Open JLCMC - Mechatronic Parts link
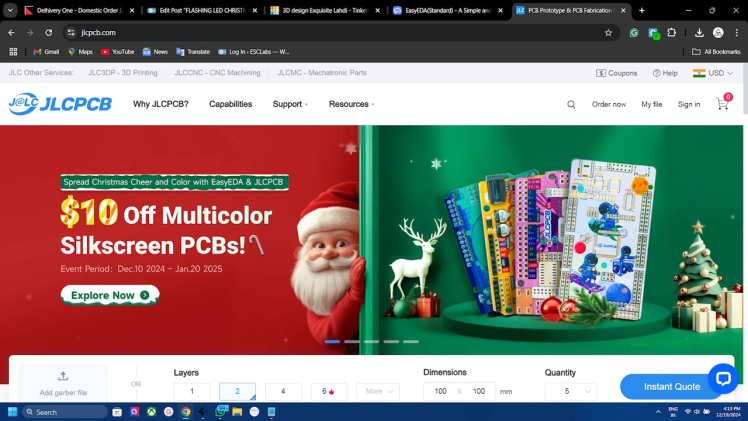The image size is (748, 421). (322, 72)
